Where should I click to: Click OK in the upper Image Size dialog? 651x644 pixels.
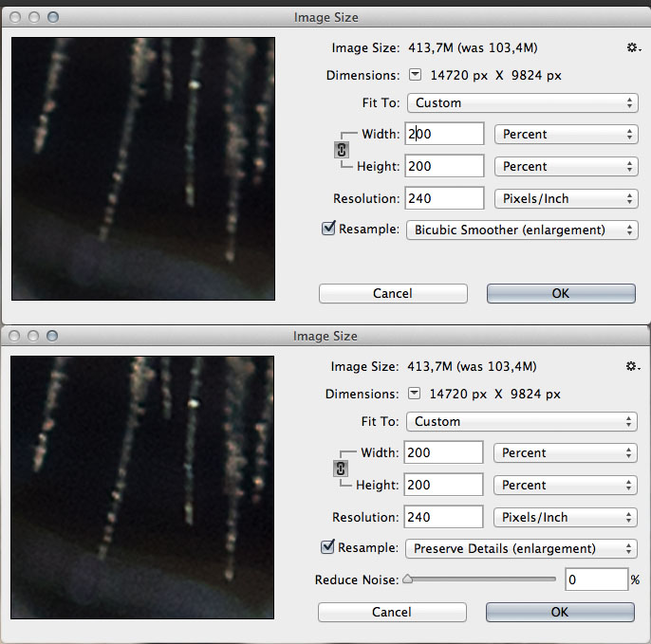(561, 293)
